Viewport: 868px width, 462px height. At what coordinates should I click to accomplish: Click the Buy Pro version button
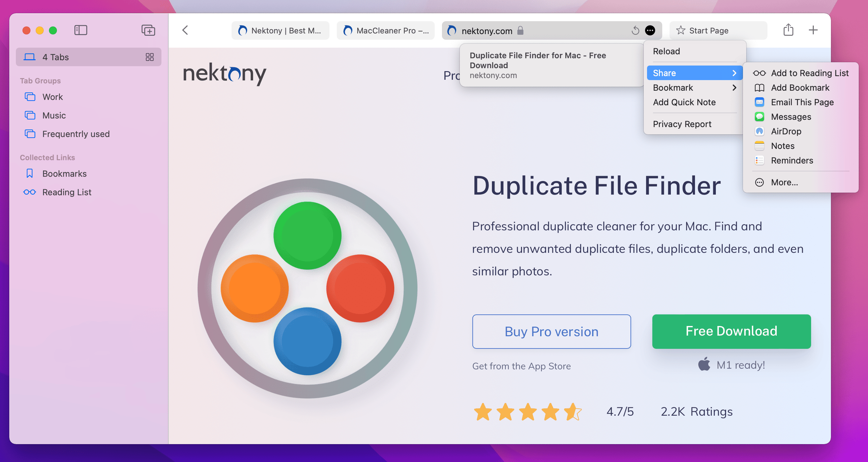click(x=552, y=332)
